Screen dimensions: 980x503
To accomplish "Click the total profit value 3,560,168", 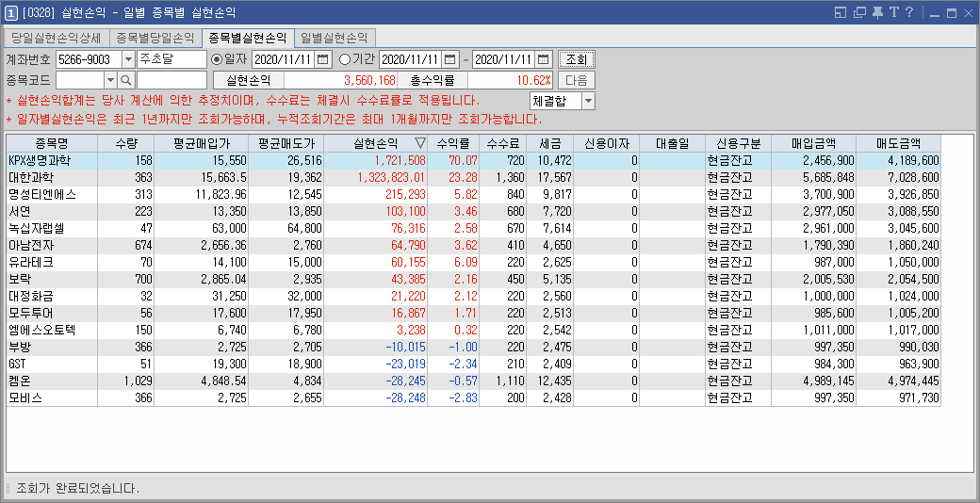I will [x=370, y=80].
